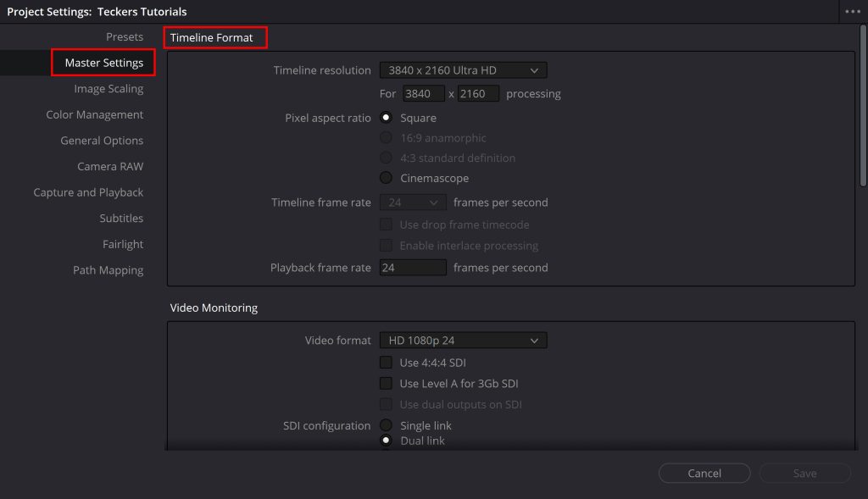Viewport: 868px width, 499px height.
Task: Select the Cinemascope pixel aspect ratio
Action: [x=386, y=178]
